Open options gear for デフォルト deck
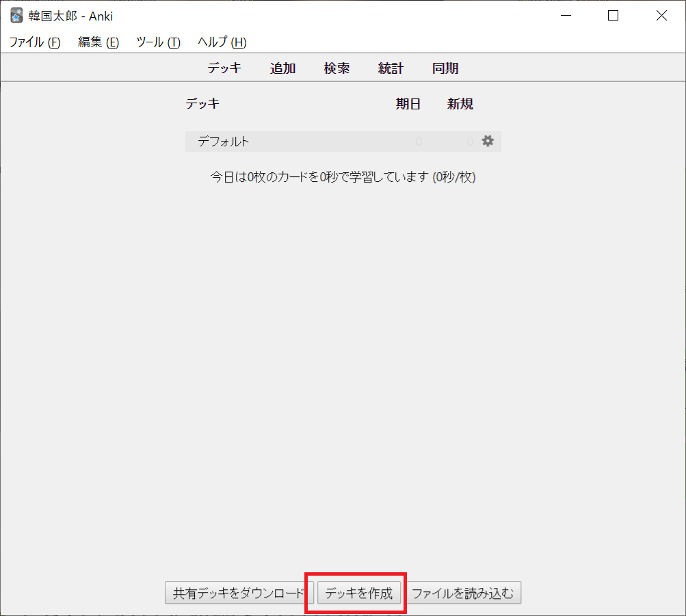Image resolution: width=686 pixels, height=616 pixels. coord(488,142)
